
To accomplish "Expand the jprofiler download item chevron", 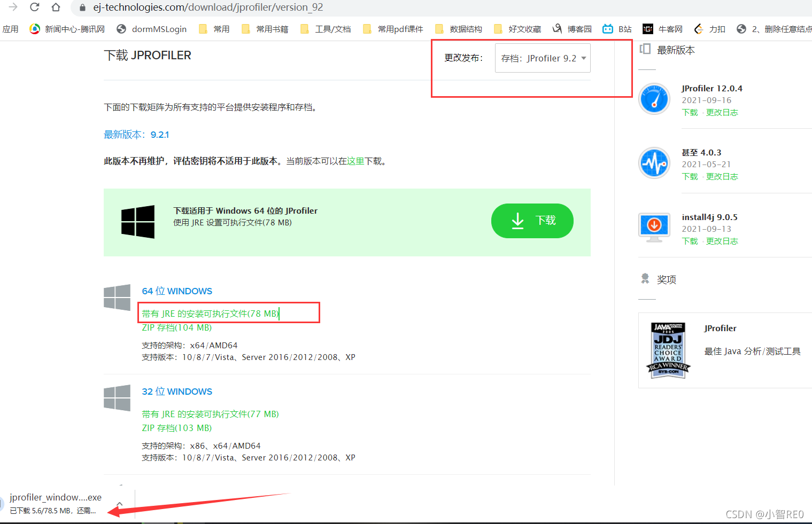I will (120, 504).
